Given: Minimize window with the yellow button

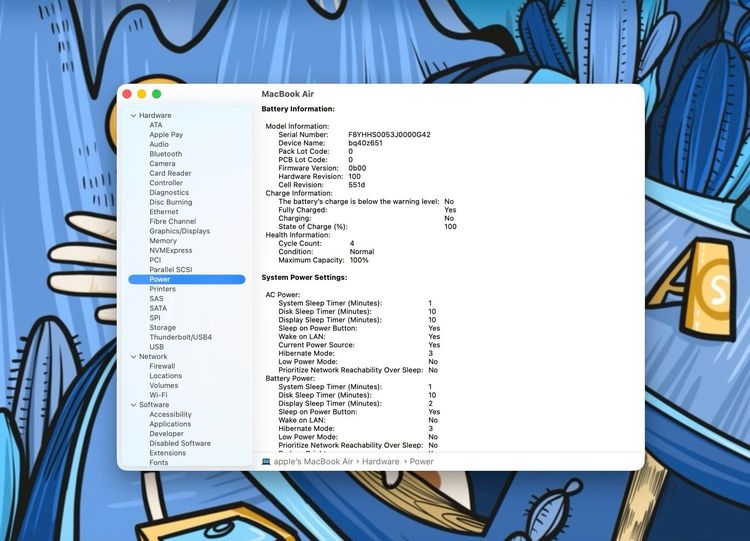Looking at the screenshot, I should coord(142,94).
